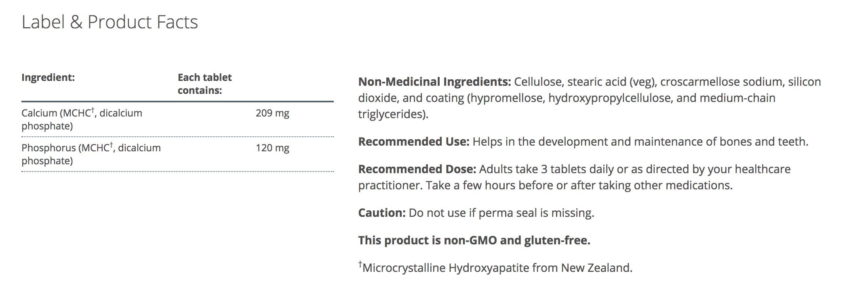Click the Microcrystalline Hydroxyapatite footnote text
The width and height of the screenshot is (868, 284).
click(x=497, y=268)
